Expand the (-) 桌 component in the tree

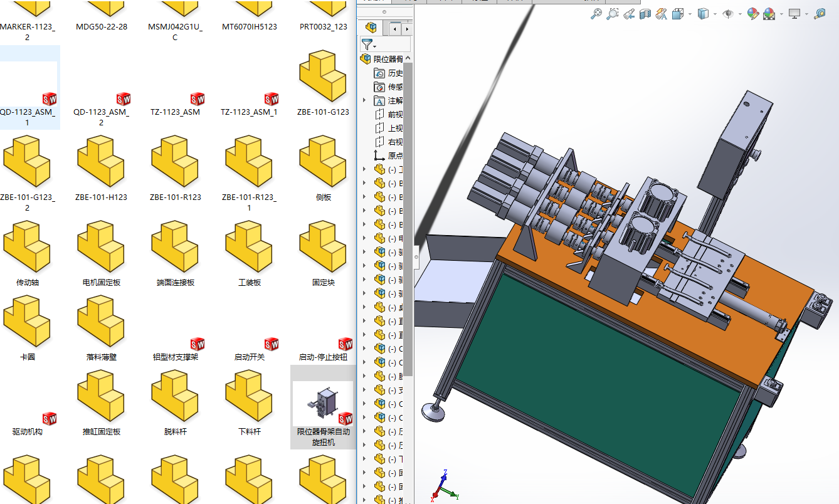364,307
